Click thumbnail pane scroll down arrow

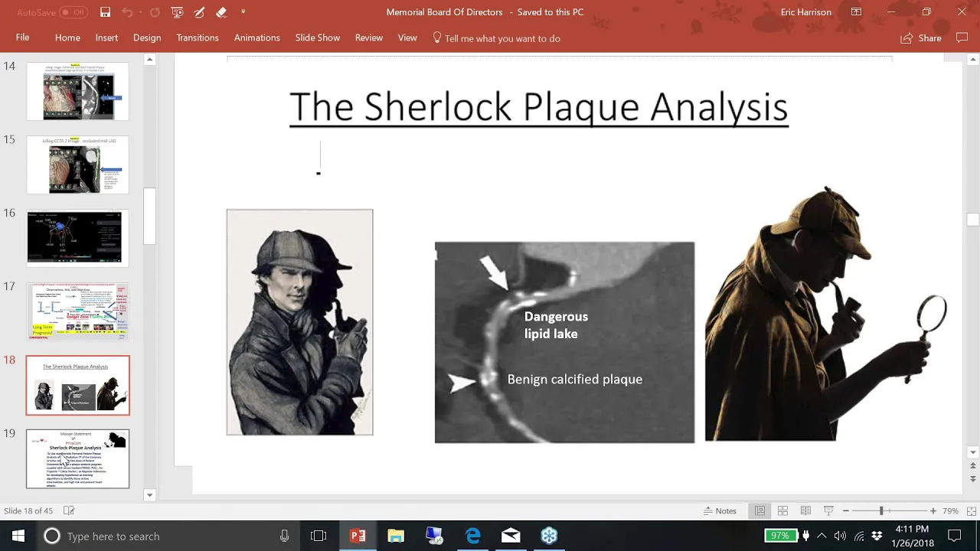150,495
